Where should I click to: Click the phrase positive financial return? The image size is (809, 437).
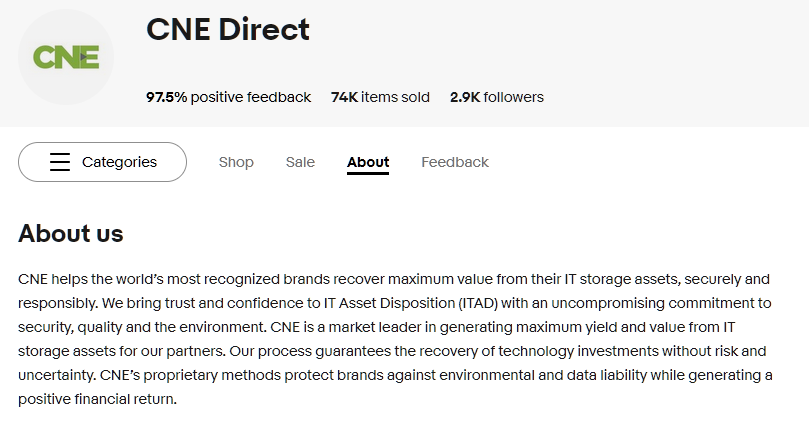97,399
